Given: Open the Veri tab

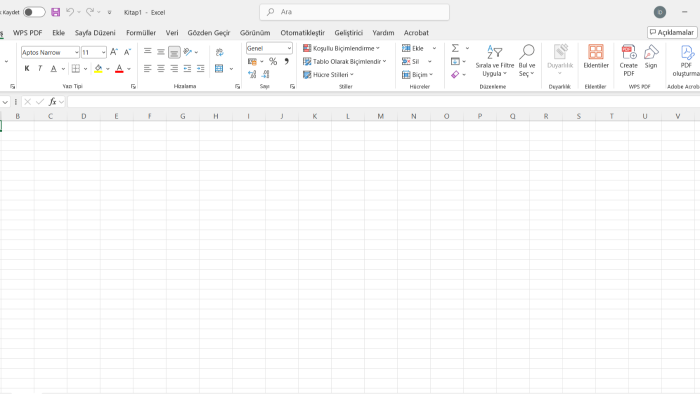Looking at the screenshot, I should point(172,33).
